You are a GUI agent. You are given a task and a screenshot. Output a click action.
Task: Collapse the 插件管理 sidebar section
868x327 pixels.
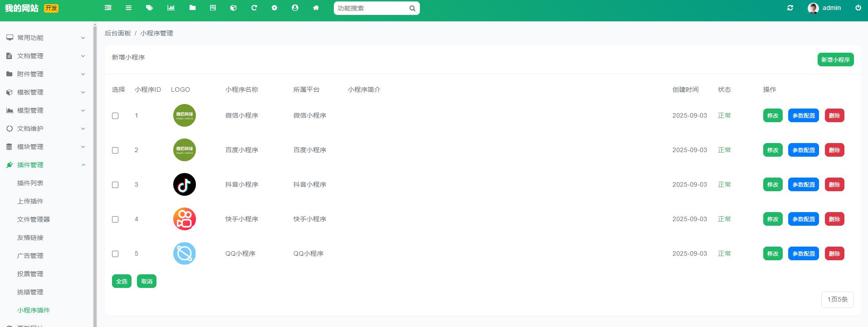click(x=45, y=165)
